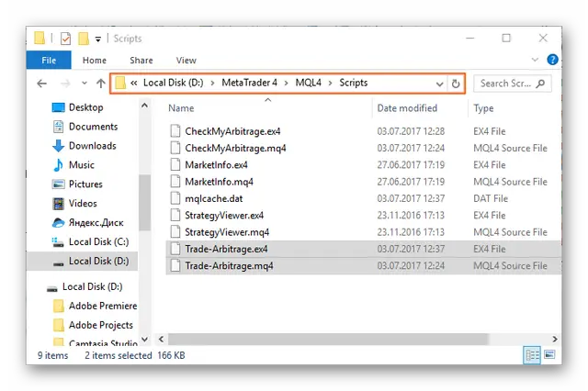Click MQL4 in address path

[309, 83]
